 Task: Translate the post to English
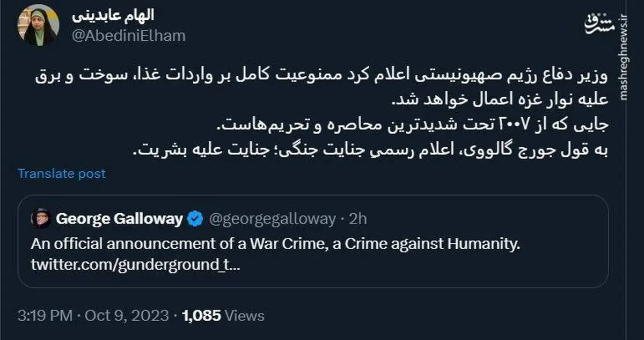tap(62, 173)
